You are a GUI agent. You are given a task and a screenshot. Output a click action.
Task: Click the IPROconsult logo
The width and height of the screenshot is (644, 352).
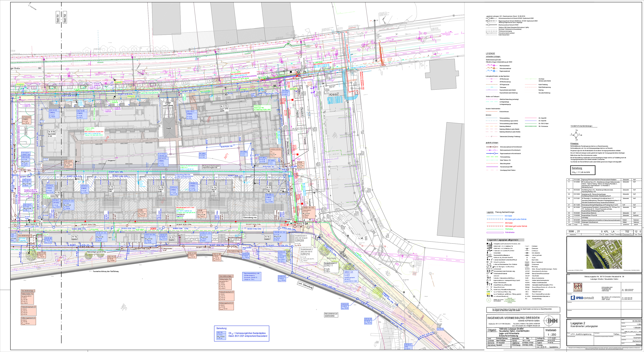tap(582, 298)
